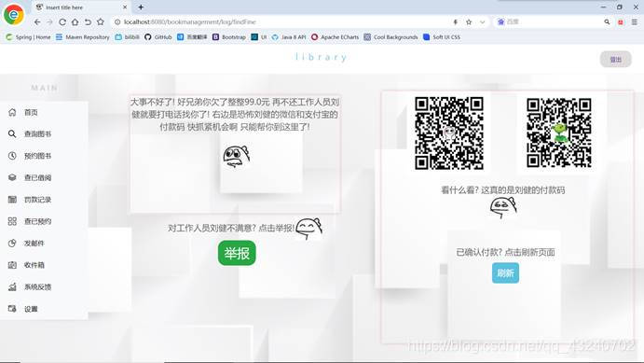Click the 'MAIN' sidebar heading
This screenshot has width=644, height=363.
(x=45, y=88)
